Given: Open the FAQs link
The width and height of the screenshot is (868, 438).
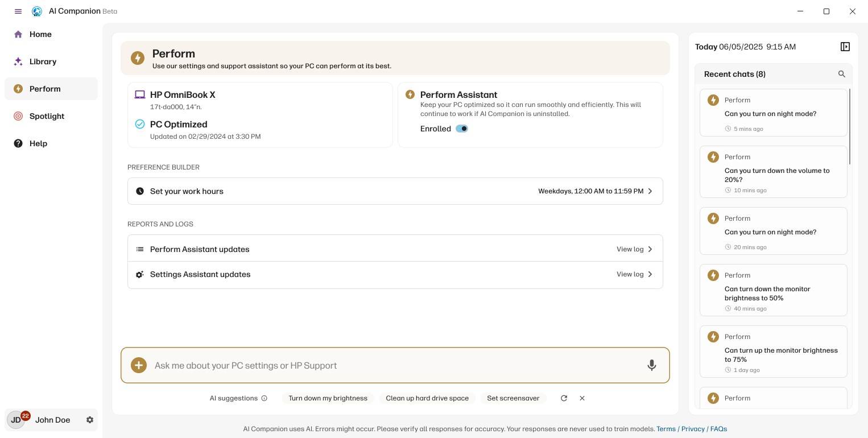Looking at the screenshot, I should pos(718,429).
